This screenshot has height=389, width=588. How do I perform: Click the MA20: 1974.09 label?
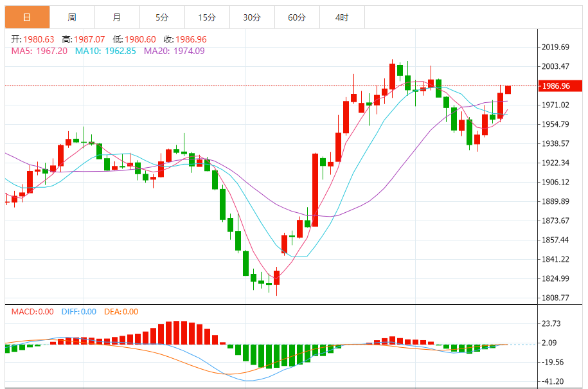(174, 51)
